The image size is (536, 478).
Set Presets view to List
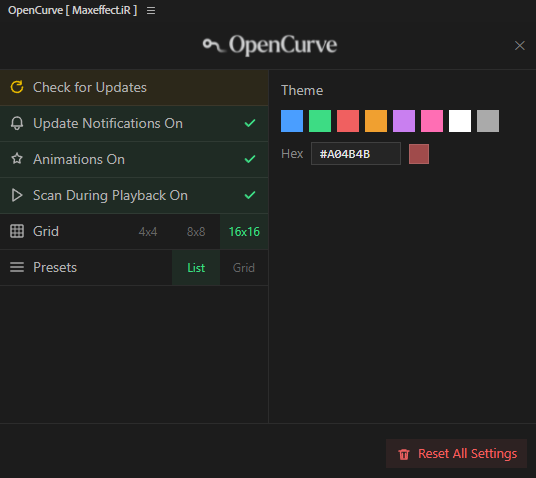(196, 268)
